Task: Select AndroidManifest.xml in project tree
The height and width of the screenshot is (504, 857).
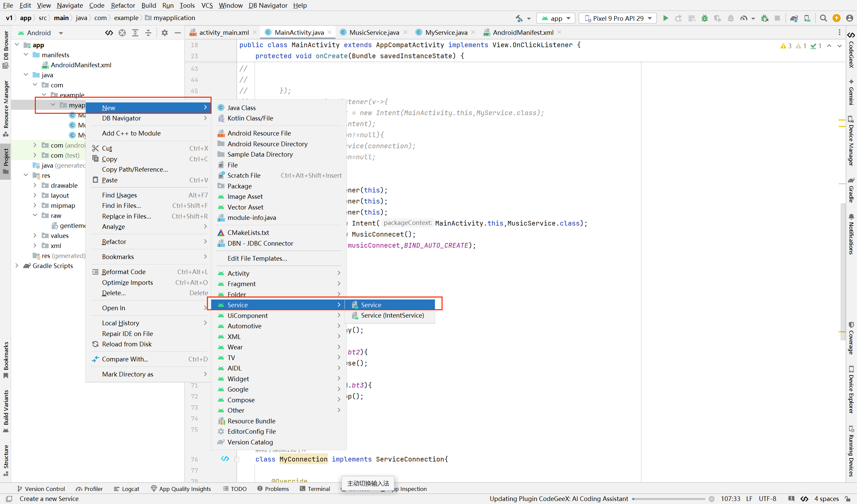Action: 81,65
